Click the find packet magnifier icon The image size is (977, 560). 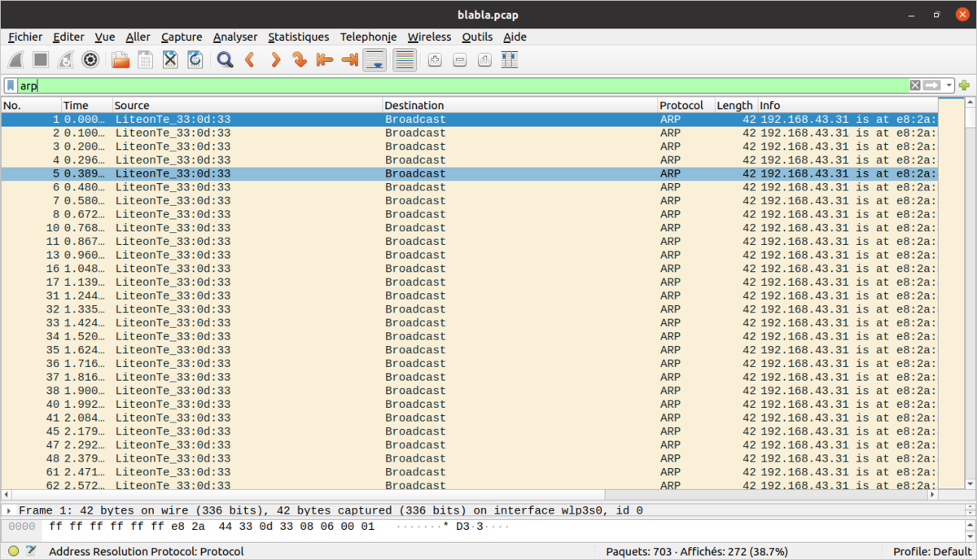(226, 59)
